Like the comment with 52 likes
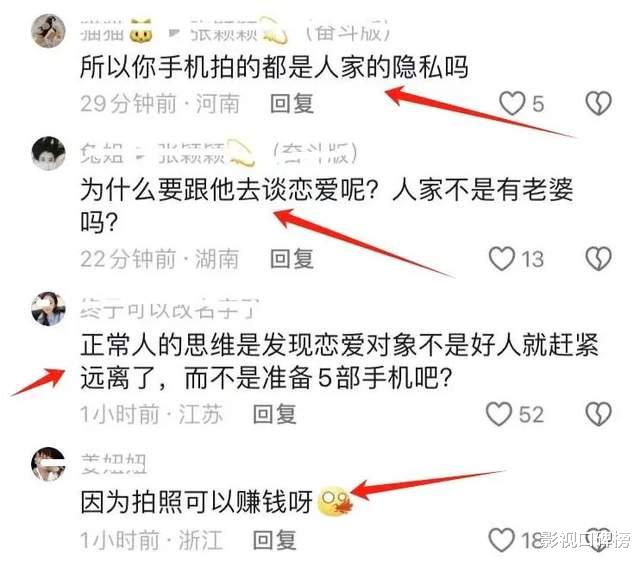640x561 pixels. pos(498,414)
